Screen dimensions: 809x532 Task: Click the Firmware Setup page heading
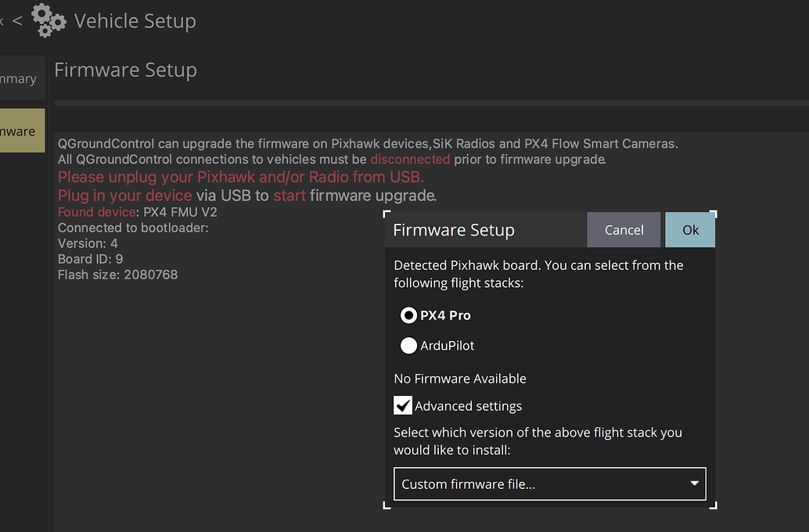[125, 70]
